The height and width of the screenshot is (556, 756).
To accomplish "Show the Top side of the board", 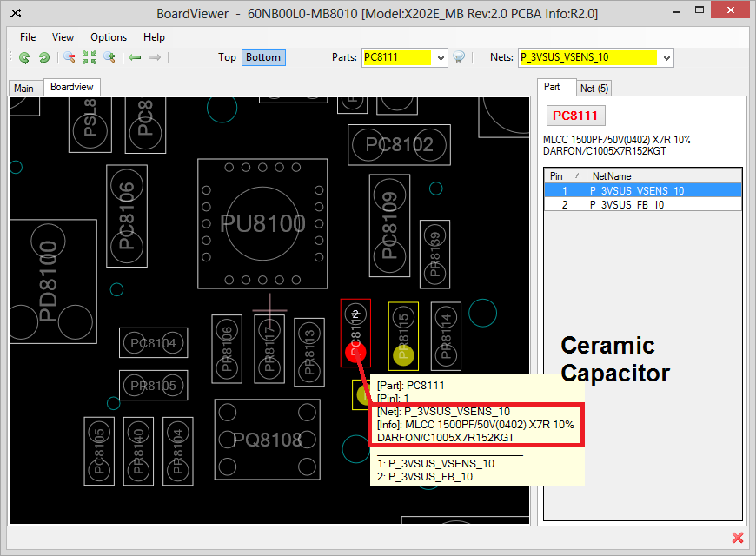I will [x=227, y=57].
